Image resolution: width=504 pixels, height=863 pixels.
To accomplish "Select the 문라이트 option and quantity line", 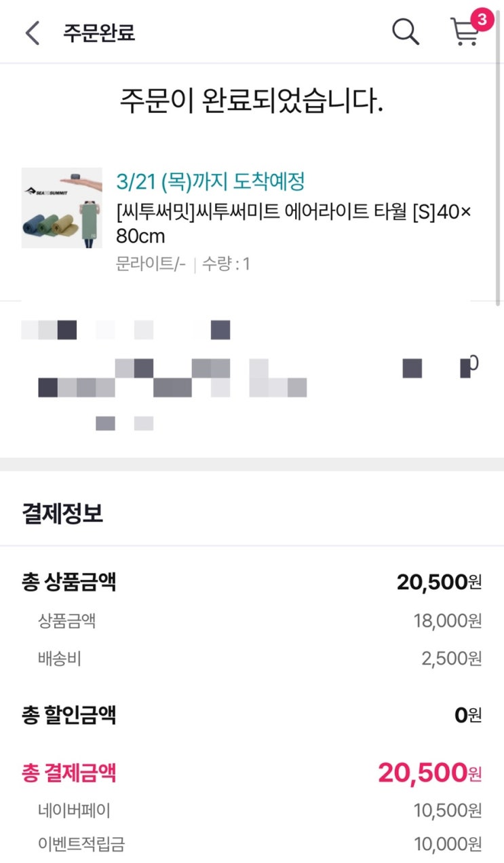I will click(x=183, y=264).
